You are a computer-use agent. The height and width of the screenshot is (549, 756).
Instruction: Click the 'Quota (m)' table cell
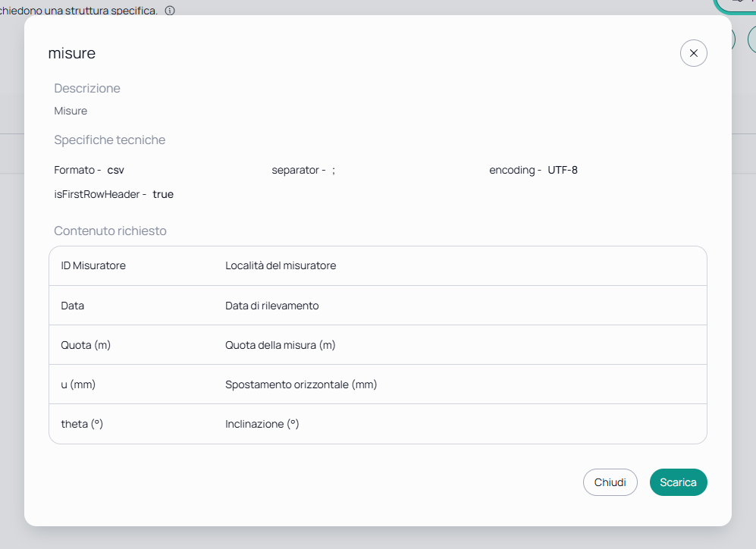(86, 345)
